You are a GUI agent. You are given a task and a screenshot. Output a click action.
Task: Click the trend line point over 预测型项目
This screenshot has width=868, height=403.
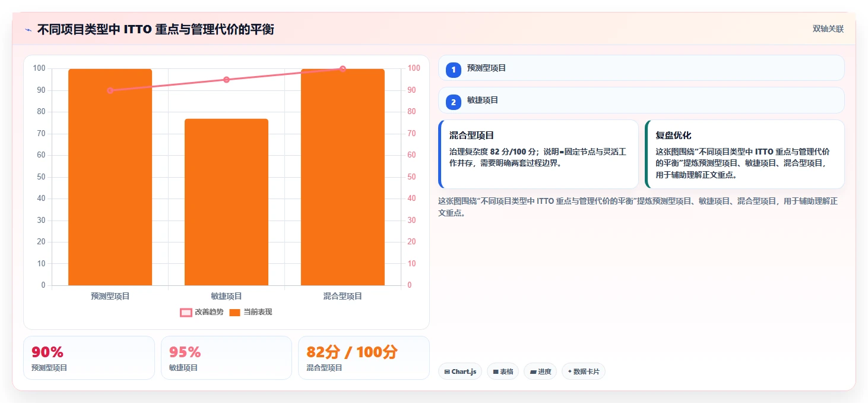(110, 90)
